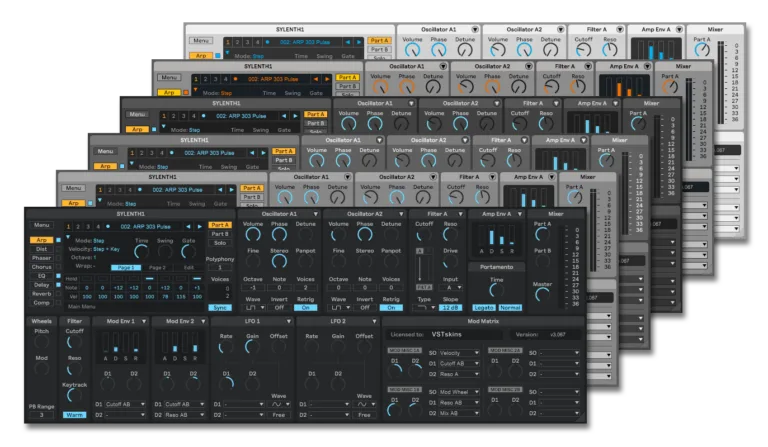Open the LFO 2 Wave dropdown
The height and width of the screenshot is (447, 768).
(364, 404)
